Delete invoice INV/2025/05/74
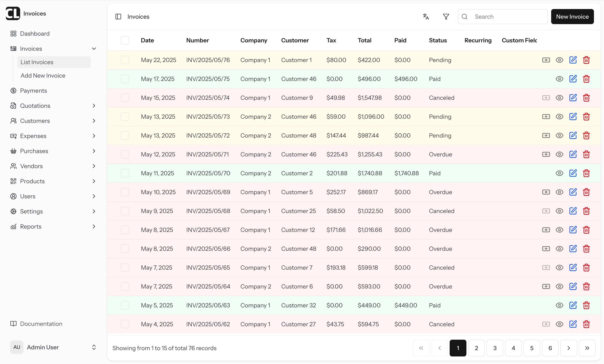 pos(586,98)
